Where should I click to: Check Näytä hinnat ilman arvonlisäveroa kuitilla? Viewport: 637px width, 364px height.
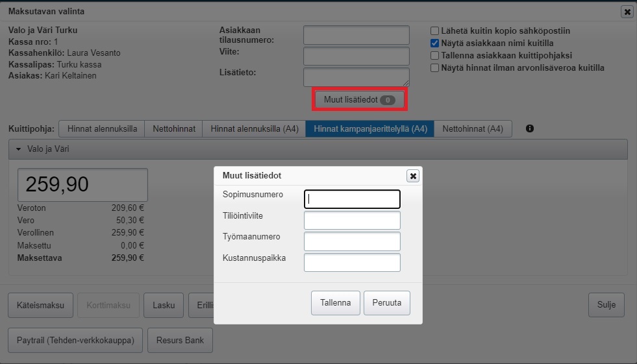click(x=434, y=67)
